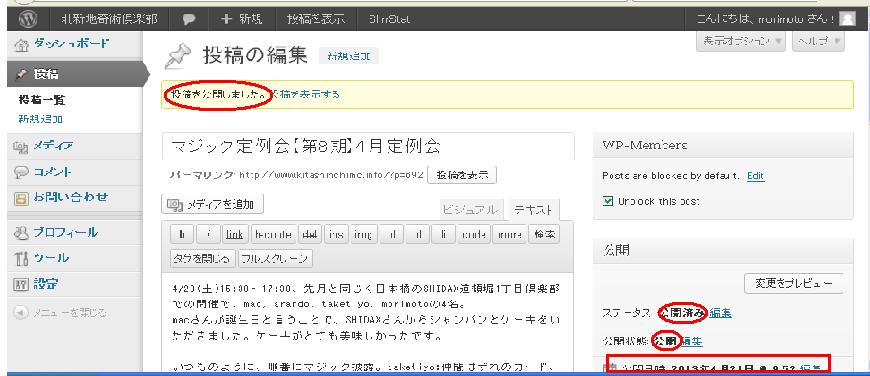Focus the post title input field
The image size is (870, 376).
[368, 146]
